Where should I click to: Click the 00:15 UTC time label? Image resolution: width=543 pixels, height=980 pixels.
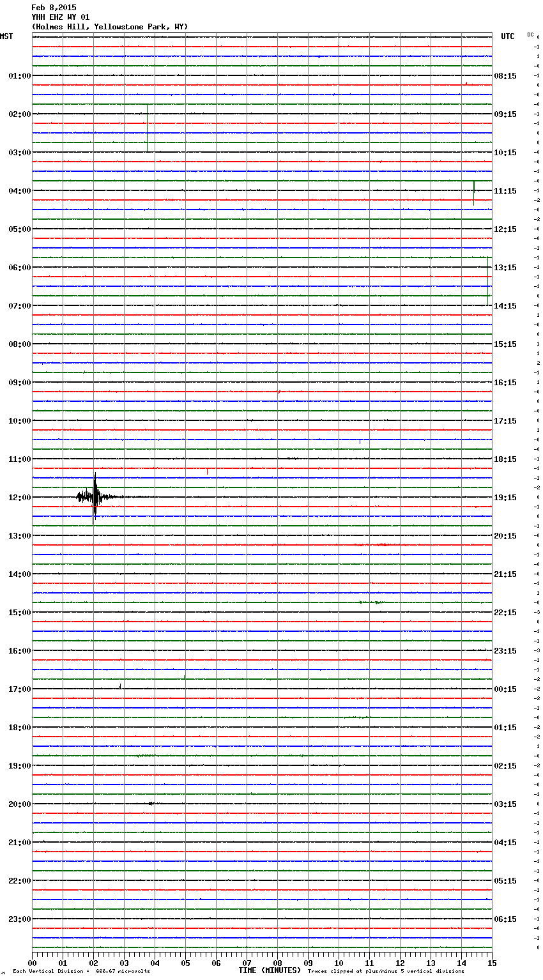(505, 689)
